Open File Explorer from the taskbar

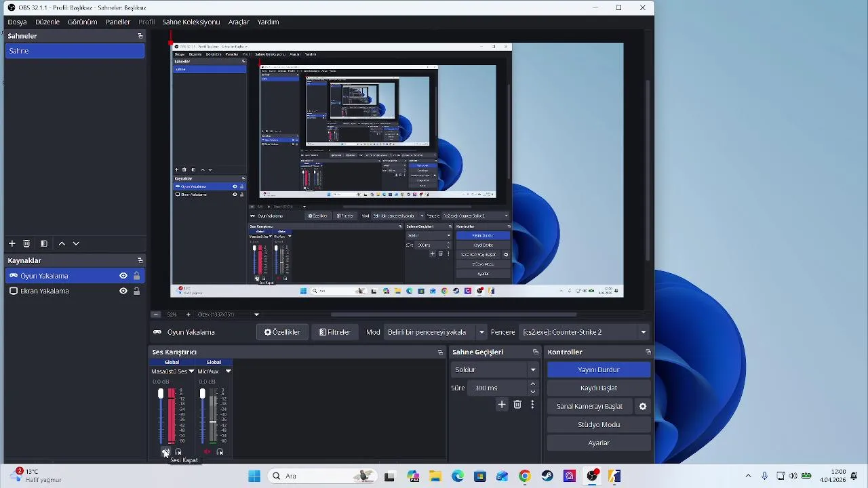[x=435, y=476]
